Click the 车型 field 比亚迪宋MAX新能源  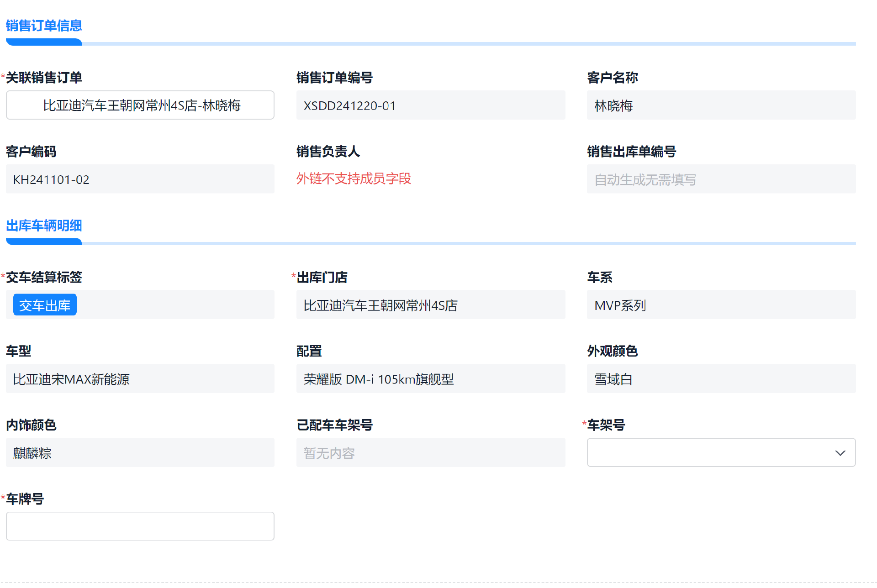click(140, 379)
